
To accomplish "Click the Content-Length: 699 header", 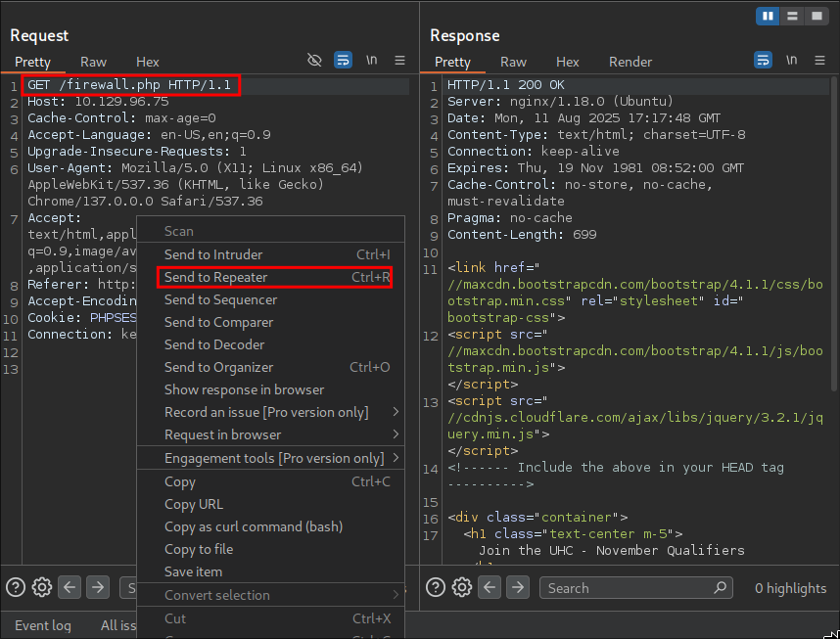I will click(x=522, y=234).
